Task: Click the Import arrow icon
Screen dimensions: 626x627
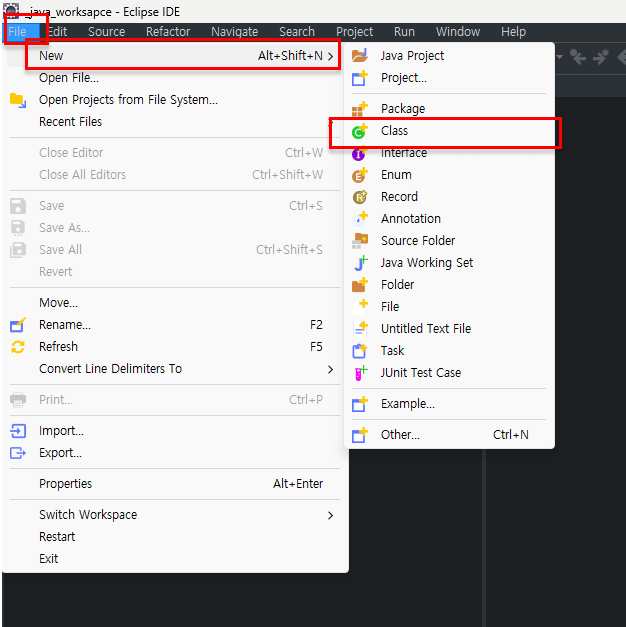Action: click(x=18, y=431)
